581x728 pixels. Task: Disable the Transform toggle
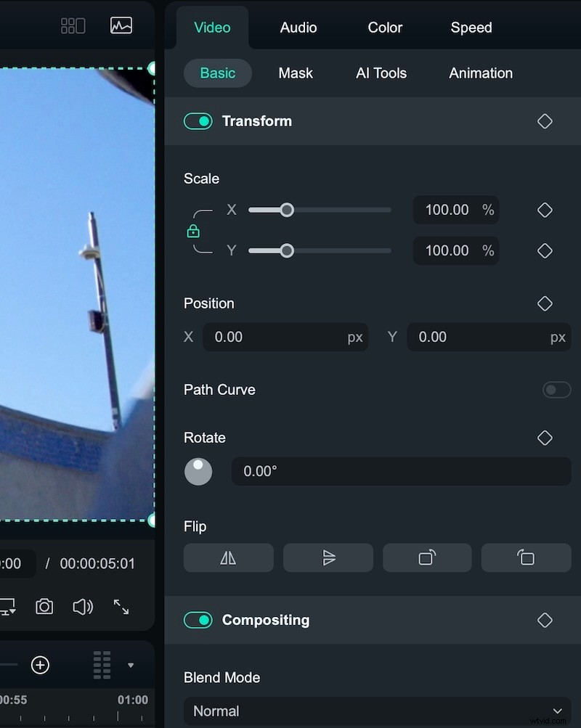pyautogui.click(x=198, y=121)
